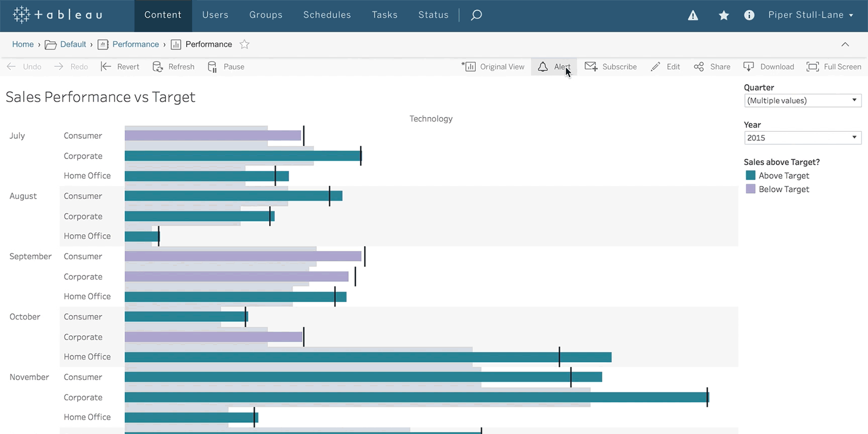
Task: Click the September Corporate purple bar
Action: click(x=237, y=277)
